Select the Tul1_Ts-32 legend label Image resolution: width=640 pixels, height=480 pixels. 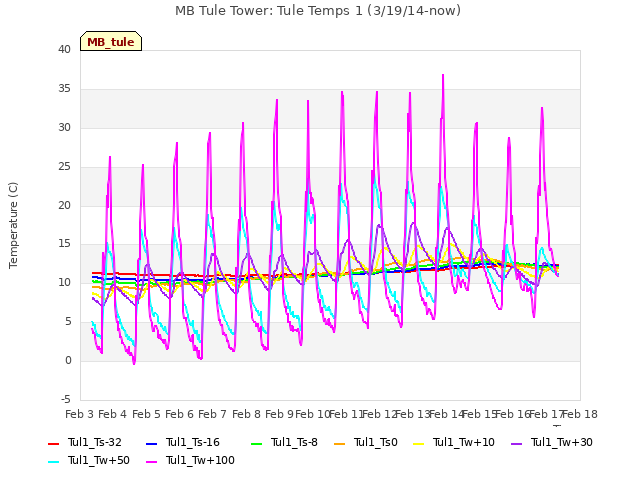click(95, 442)
